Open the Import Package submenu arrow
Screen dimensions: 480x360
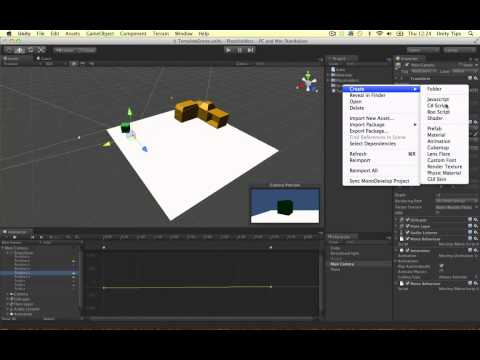415,124
